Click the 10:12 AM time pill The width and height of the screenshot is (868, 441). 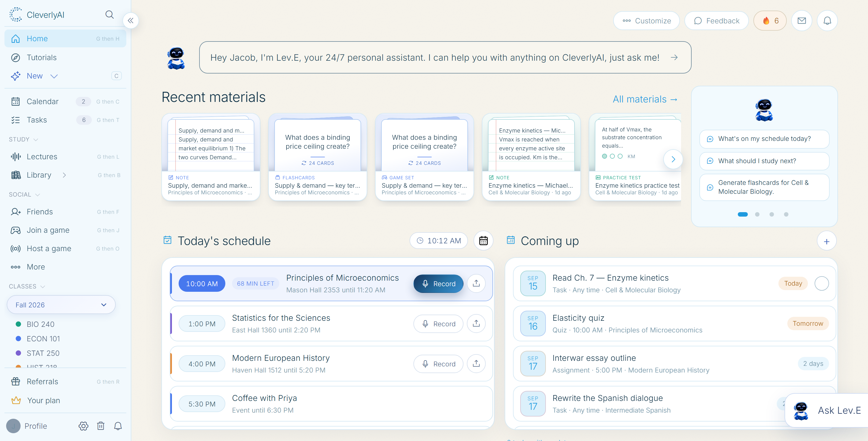[x=438, y=241]
